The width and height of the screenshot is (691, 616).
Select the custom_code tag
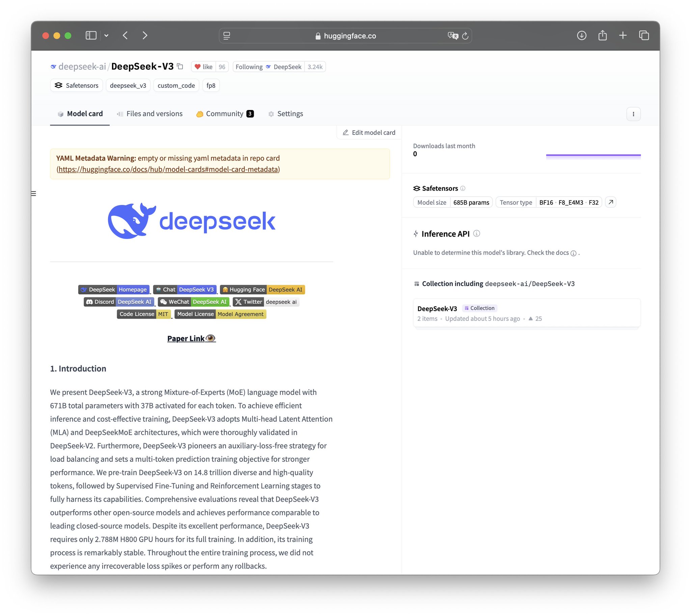[176, 85]
